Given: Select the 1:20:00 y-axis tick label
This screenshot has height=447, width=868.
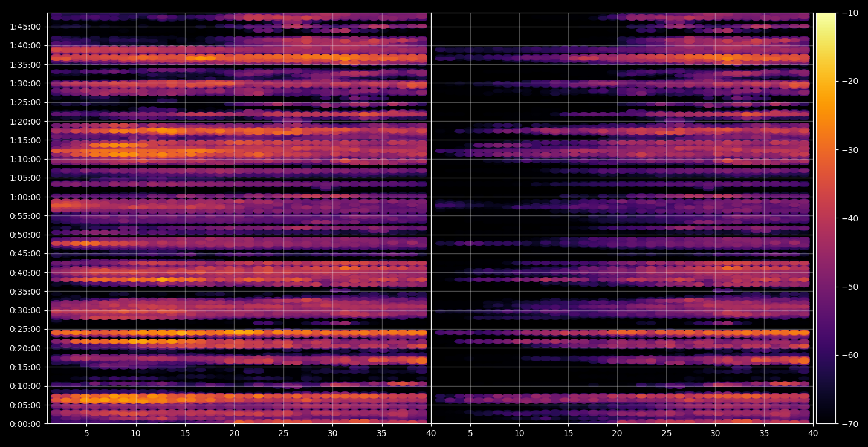Looking at the screenshot, I should coord(25,122).
